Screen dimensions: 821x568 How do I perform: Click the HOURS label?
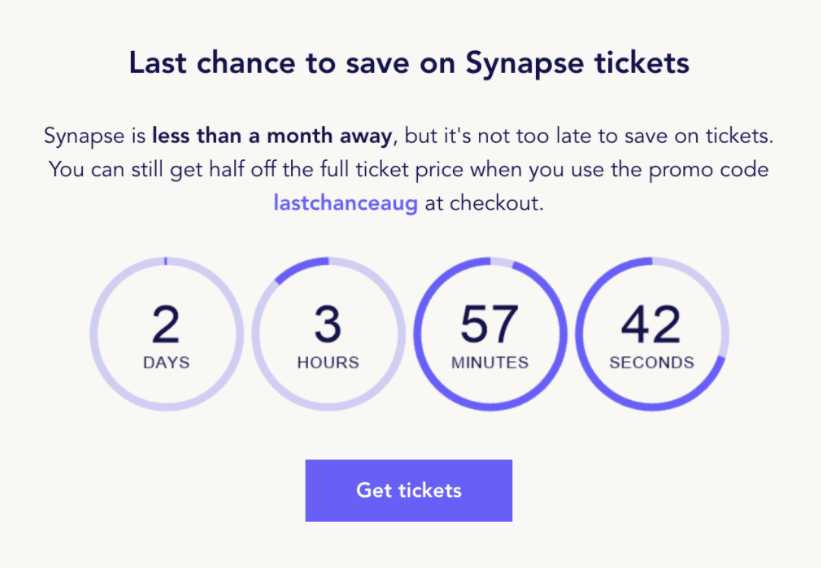point(328,362)
